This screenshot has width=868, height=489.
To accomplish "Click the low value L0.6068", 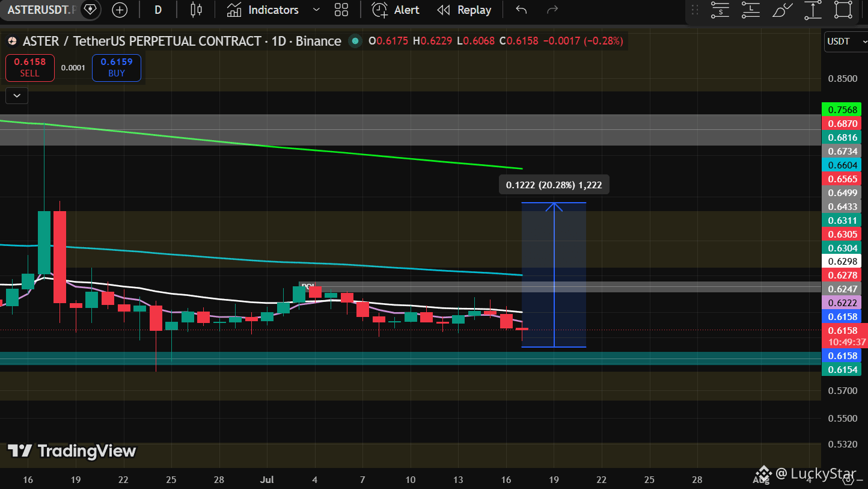I will click(x=475, y=41).
